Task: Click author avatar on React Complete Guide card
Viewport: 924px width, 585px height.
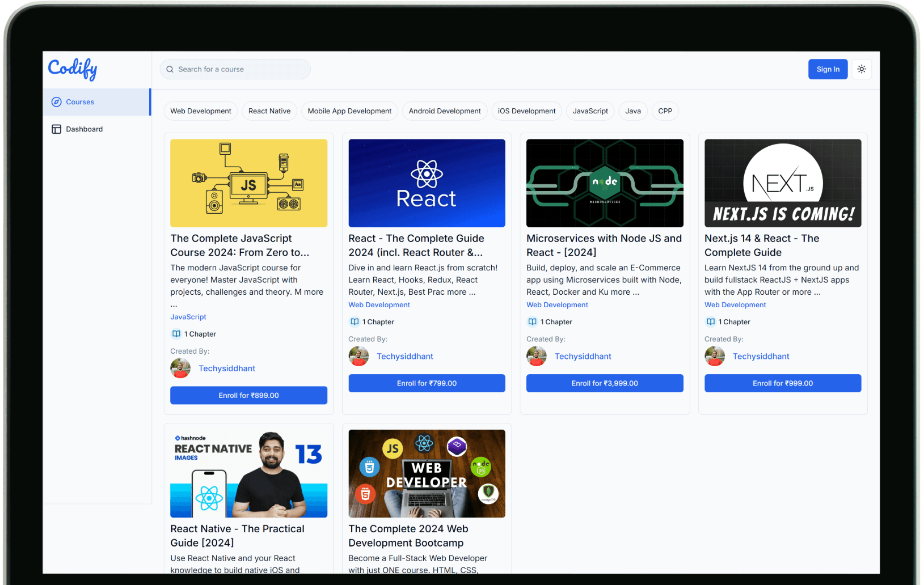Action: [x=358, y=357]
